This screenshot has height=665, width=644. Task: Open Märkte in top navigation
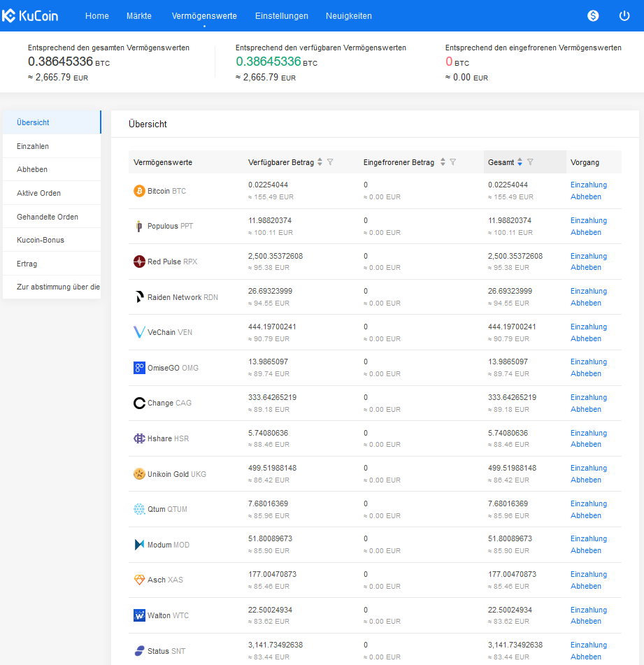[138, 15]
